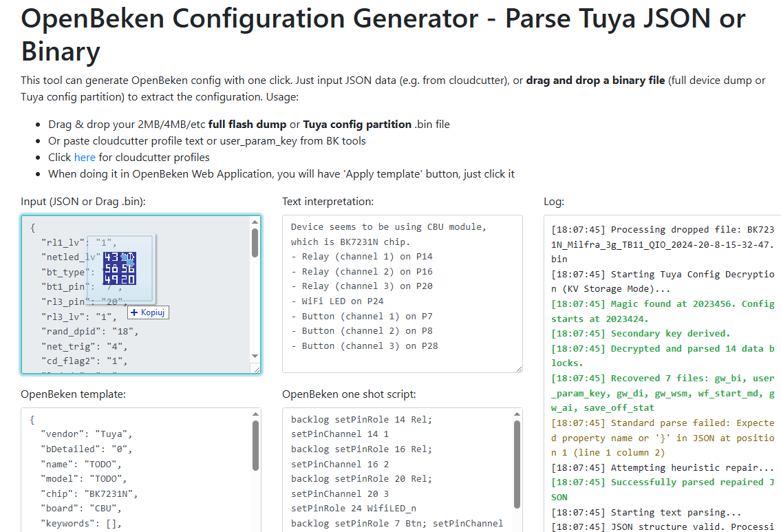
Task: Click the OpenBeken template scrollbar up arrow
Action: pos(255,414)
